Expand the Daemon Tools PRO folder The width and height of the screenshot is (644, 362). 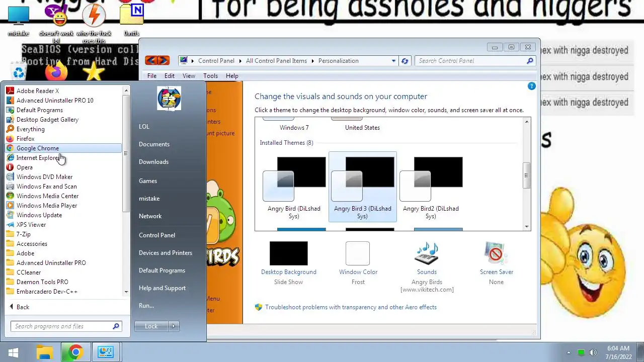(42, 282)
